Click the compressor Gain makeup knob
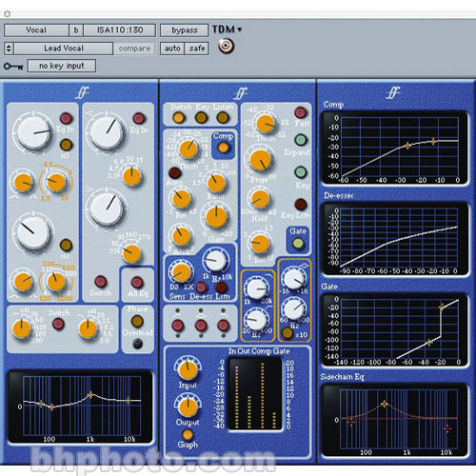Image resolution: width=476 pixels, height=476 pixels. [216, 216]
